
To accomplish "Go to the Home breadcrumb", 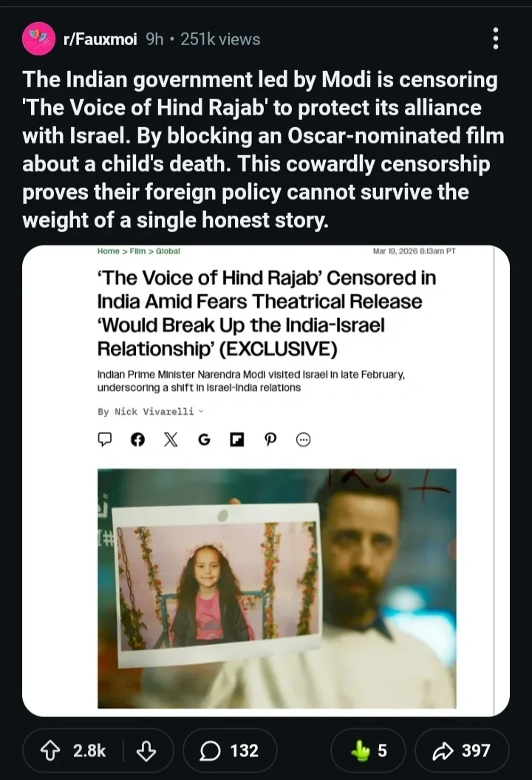I will pyautogui.click(x=108, y=251).
